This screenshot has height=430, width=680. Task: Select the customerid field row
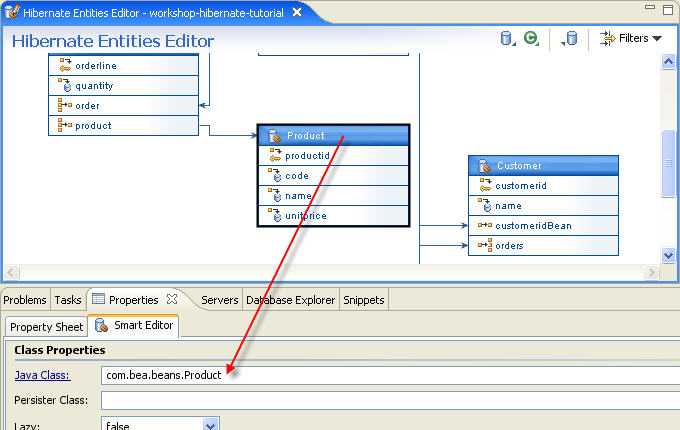pos(543,186)
